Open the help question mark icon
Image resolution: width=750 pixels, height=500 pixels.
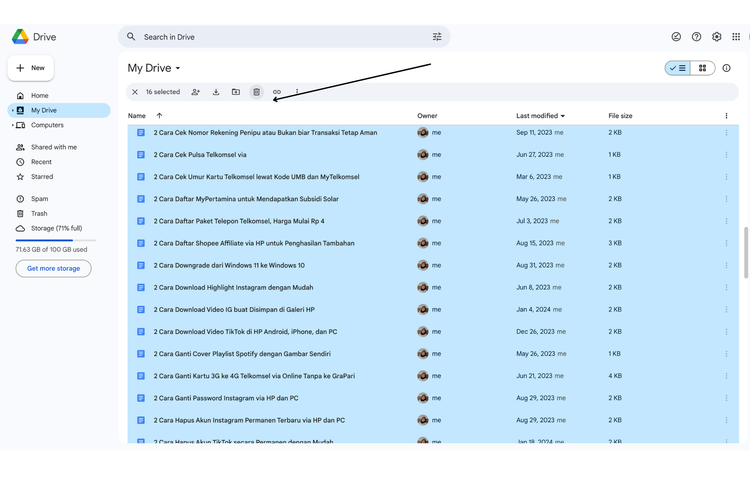coord(697,37)
